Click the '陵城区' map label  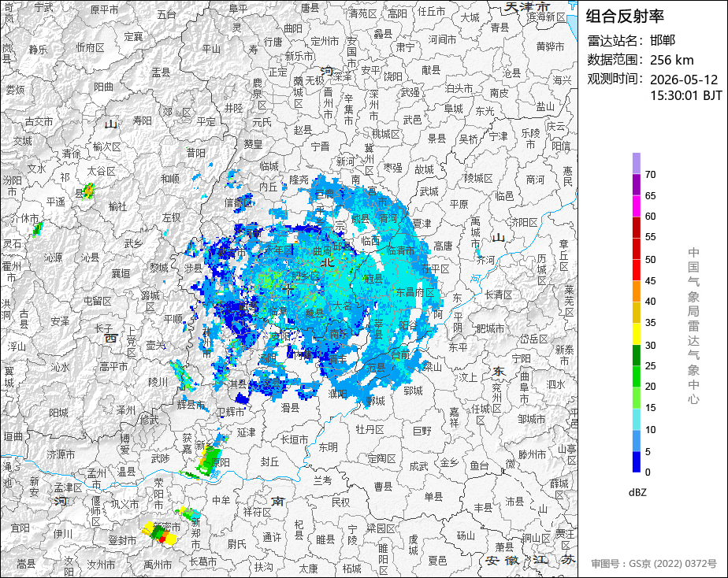[479, 178]
